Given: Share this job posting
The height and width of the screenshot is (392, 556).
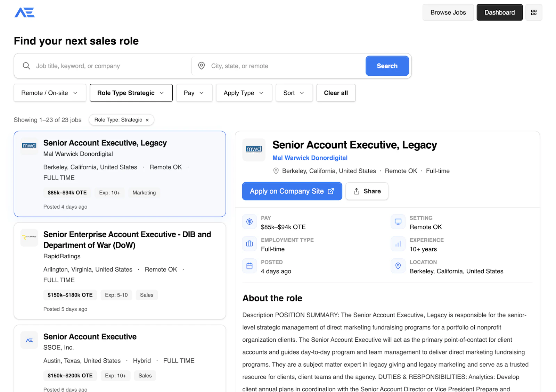Looking at the screenshot, I should coord(367,191).
